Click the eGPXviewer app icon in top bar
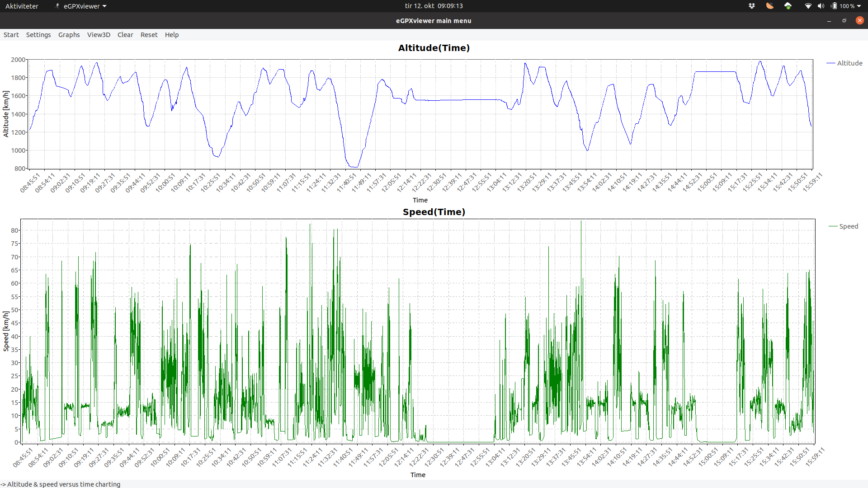868x488 pixels. [57, 6]
